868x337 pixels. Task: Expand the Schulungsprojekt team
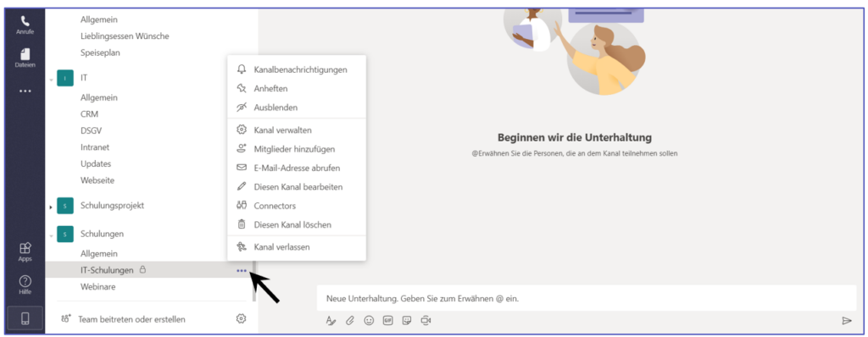pyautogui.click(x=51, y=207)
